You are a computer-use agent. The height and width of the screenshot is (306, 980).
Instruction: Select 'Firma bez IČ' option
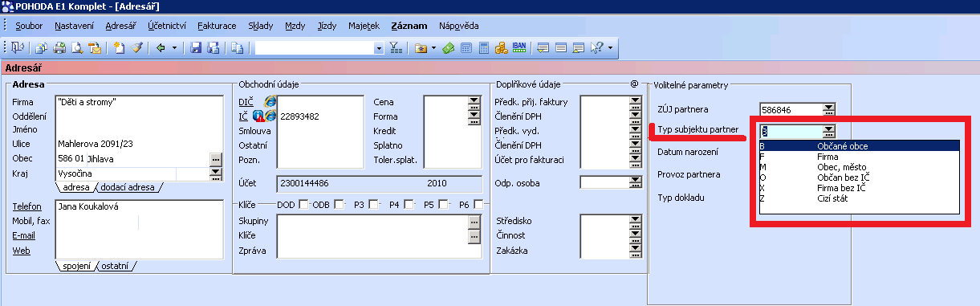click(x=860, y=188)
